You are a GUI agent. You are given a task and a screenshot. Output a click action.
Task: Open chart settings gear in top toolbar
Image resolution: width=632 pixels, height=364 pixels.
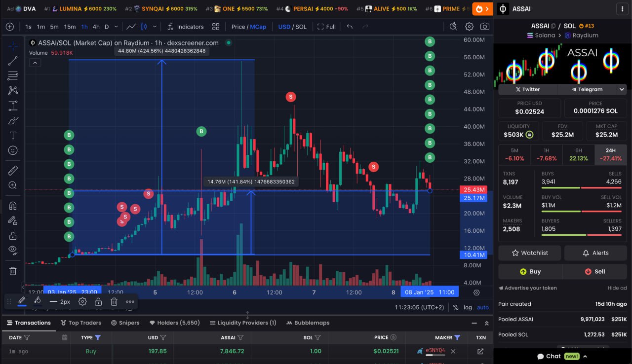point(469,27)
